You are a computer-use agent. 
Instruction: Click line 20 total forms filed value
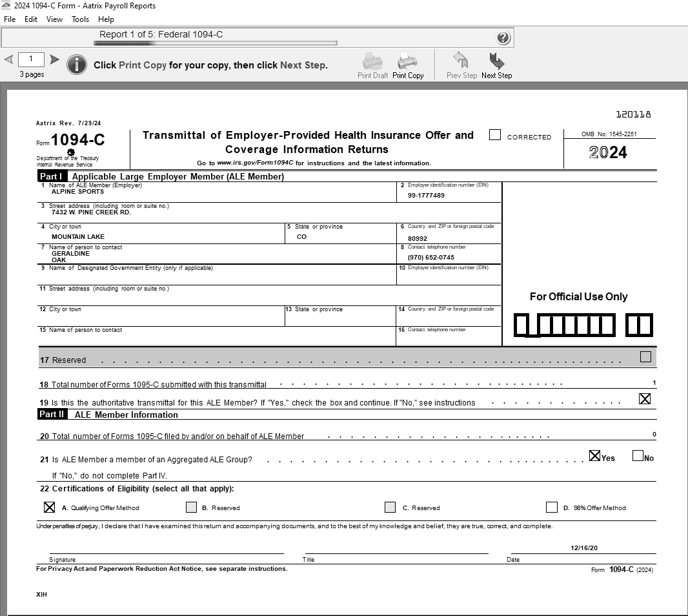[654, 434]
